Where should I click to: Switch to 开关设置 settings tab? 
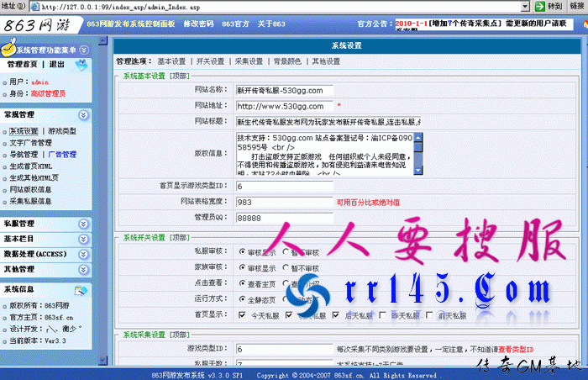pos(210,61)
